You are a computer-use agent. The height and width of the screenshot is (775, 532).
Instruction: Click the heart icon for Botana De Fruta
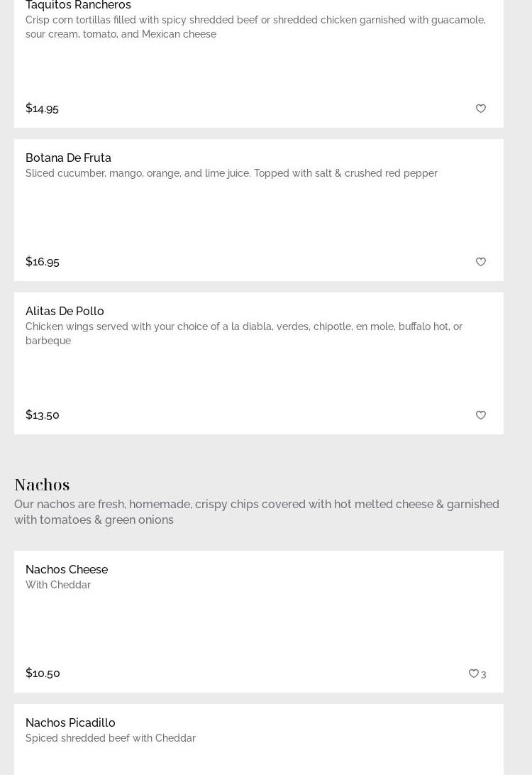click(x=481, y=262)
